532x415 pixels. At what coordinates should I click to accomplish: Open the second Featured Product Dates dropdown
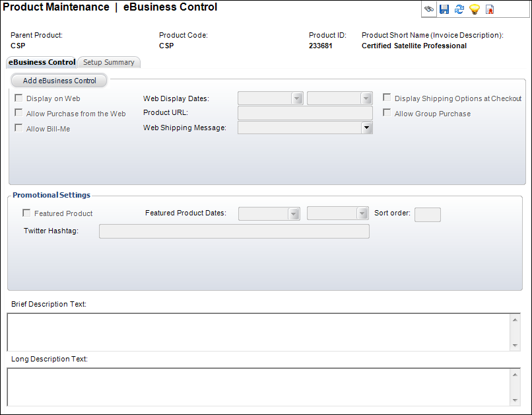pos(362,213)
